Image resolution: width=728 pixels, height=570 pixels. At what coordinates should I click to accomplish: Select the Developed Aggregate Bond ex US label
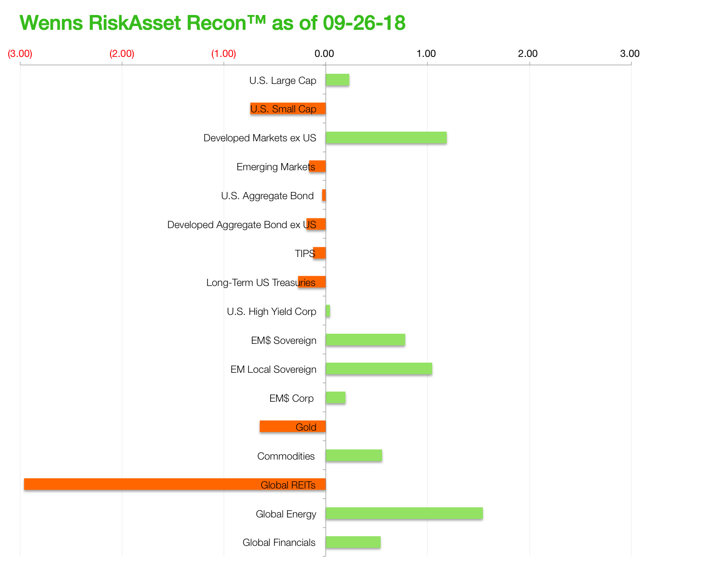point(242,225)
